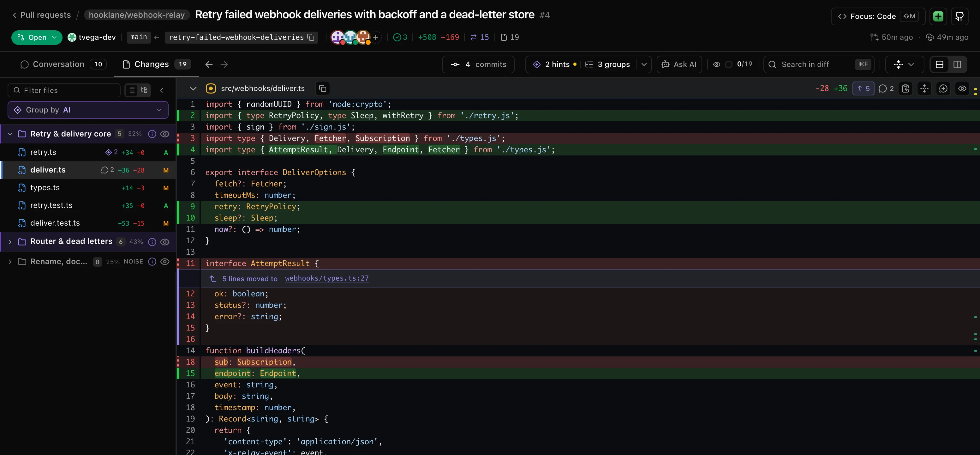Collapse the Retry & delivery core group
This screenshot has height=455, width=980.
click(x=10, y=134)
